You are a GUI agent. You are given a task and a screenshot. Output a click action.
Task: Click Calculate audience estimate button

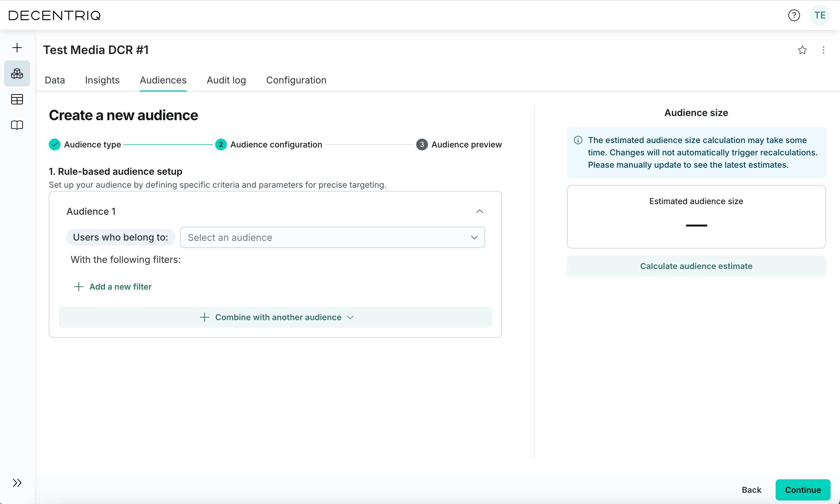point(696,266)
